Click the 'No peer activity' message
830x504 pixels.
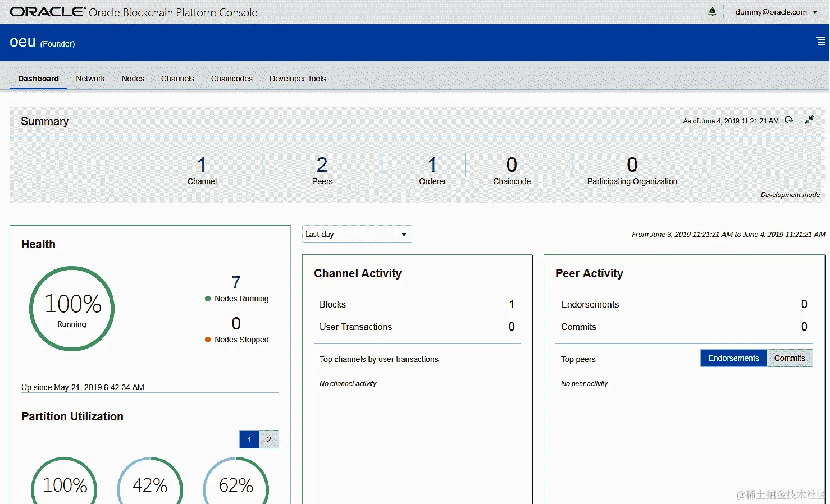point(584,384)
